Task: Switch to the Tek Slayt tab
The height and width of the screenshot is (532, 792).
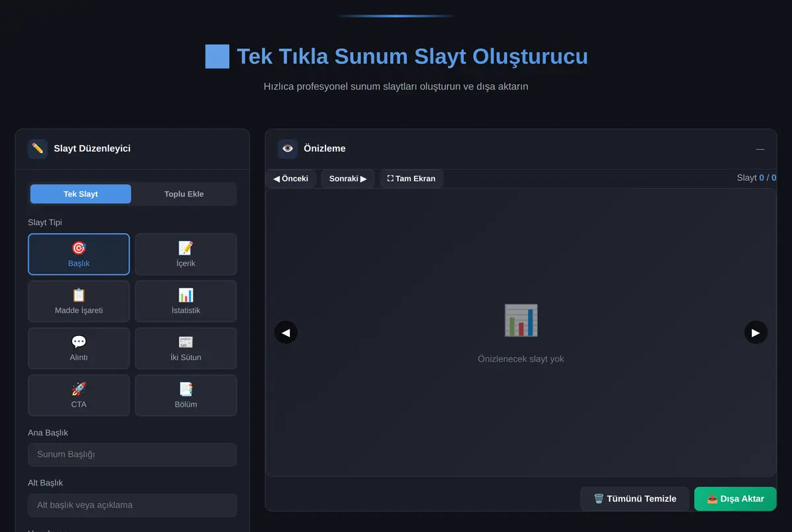Action: 81,194
